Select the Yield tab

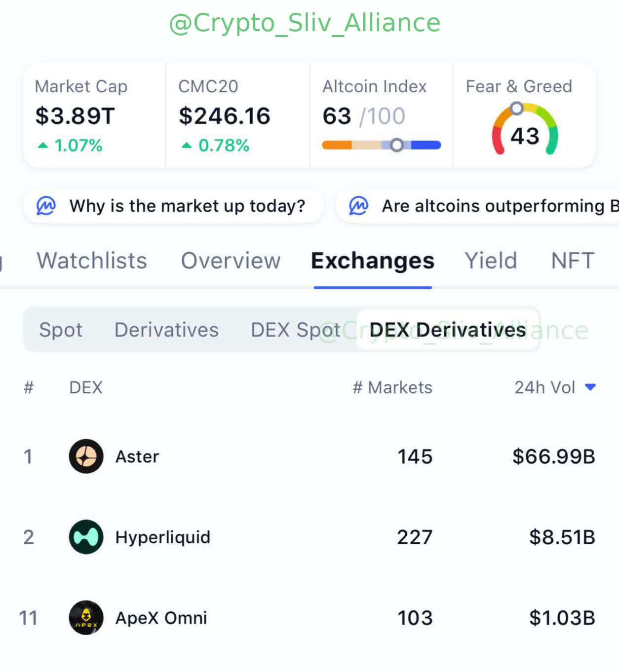pos(491,261)
